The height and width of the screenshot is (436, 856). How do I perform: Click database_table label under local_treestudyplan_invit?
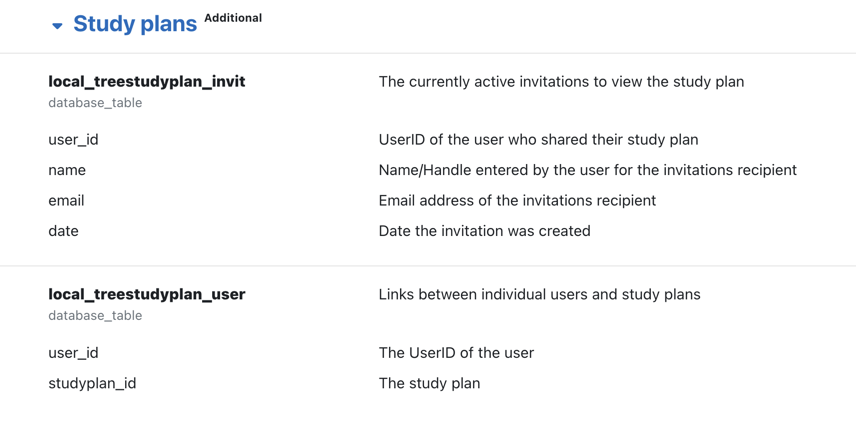(95, 103)
